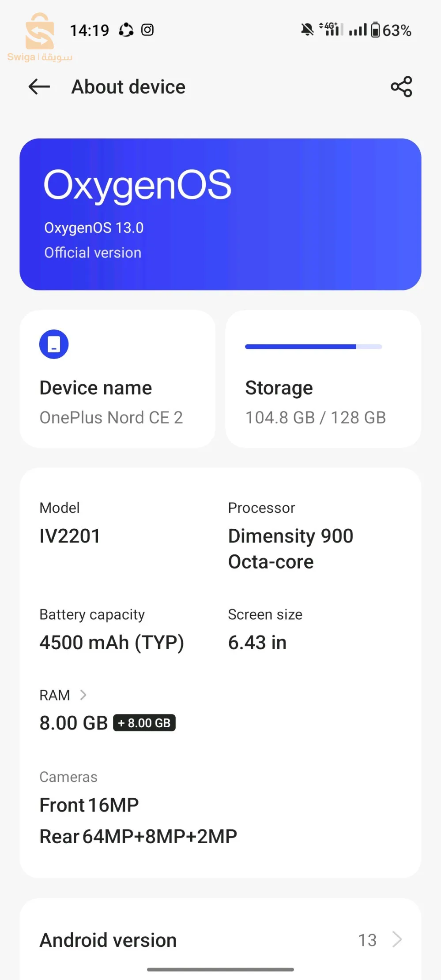Tap the Instagram status bar icon
Screen dimensions: 441x980
(147, 30)
